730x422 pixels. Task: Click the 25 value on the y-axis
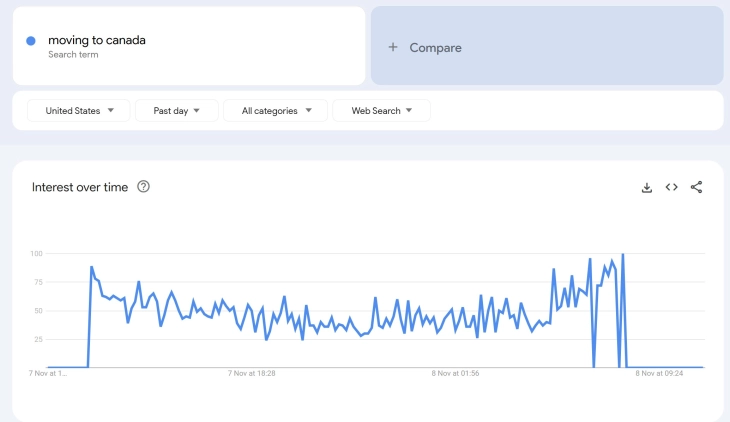(37, 340)
